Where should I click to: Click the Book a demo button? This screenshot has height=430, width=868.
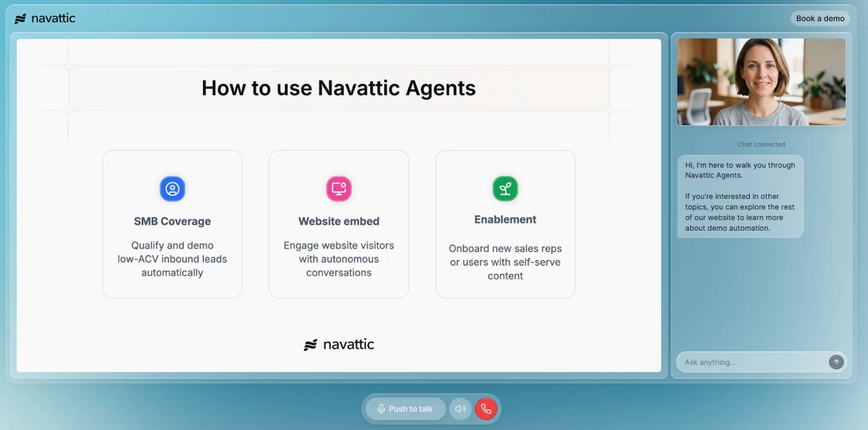(x=820, y=19)
